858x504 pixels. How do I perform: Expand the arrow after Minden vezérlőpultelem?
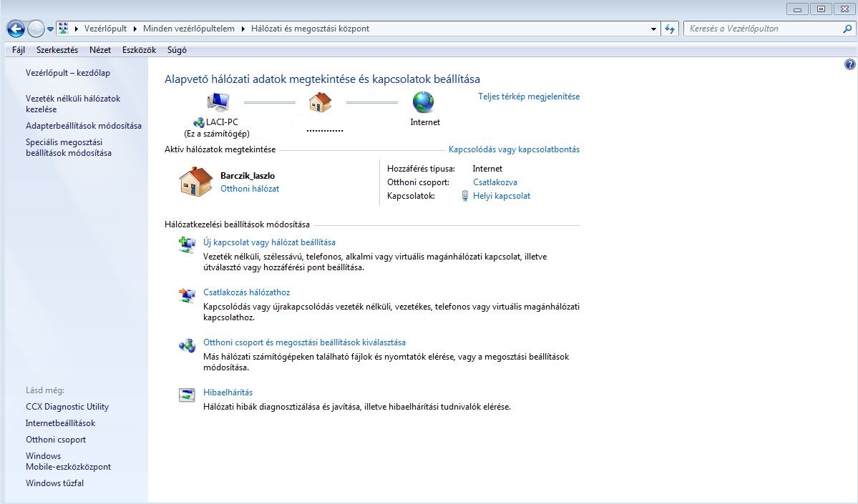(243, 29)
